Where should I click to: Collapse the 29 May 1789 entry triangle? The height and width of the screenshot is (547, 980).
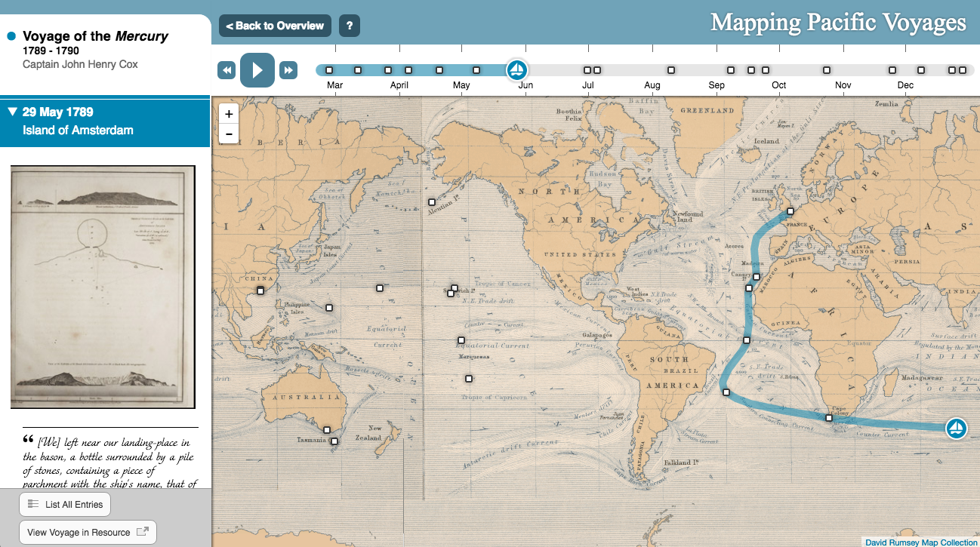click(x=12, y=112)
